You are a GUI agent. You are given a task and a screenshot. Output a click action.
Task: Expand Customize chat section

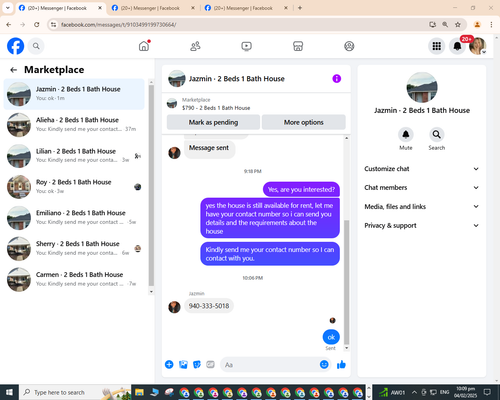coord(422,169)
